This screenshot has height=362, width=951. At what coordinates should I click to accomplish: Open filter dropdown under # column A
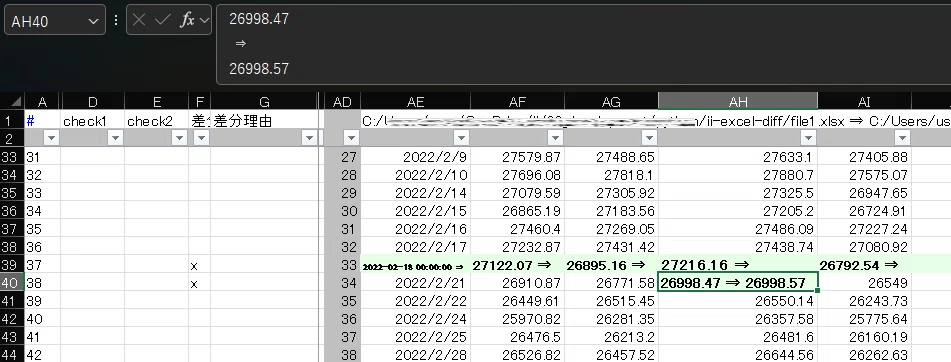(x=52, y=138)
